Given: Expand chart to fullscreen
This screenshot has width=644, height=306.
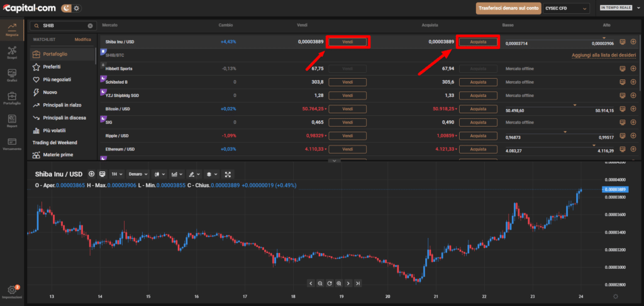Looking at the screenshot, I should (x=228, y=174).
